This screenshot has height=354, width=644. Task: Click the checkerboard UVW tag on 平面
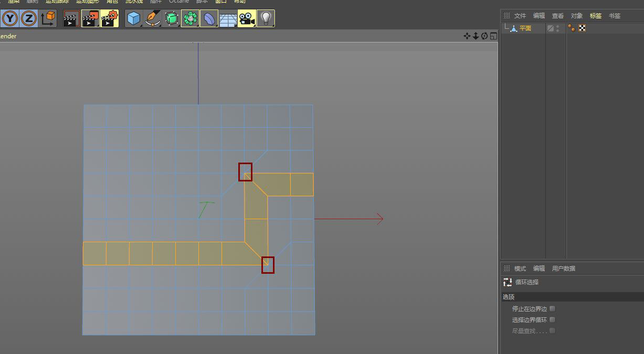(582, 28)
